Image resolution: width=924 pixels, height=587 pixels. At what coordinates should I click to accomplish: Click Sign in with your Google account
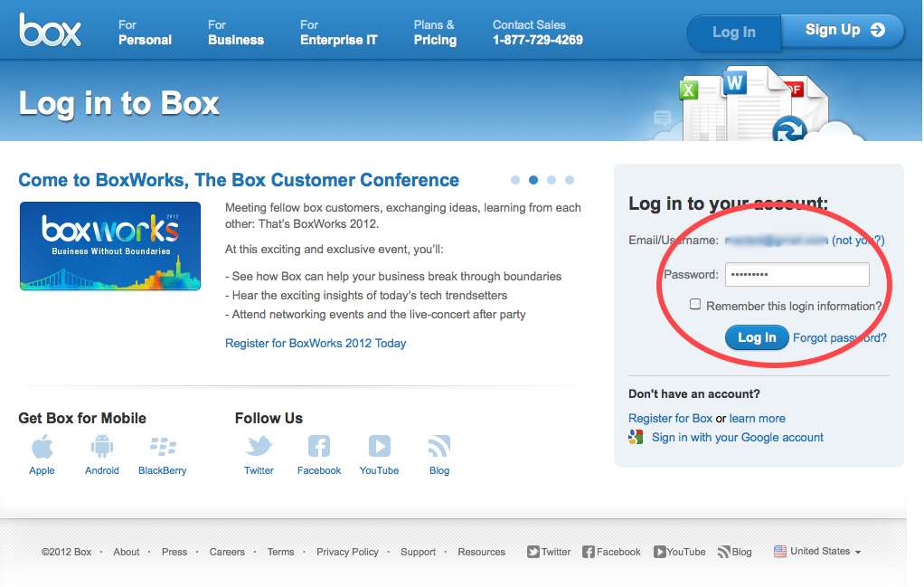[x=737, y=438]
